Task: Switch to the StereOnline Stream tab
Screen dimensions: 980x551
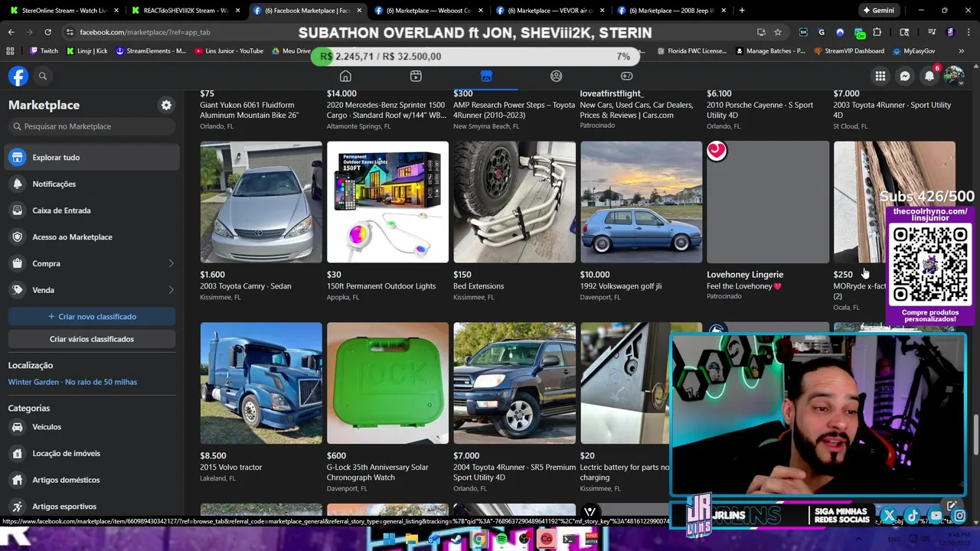Action: [64, 11]
